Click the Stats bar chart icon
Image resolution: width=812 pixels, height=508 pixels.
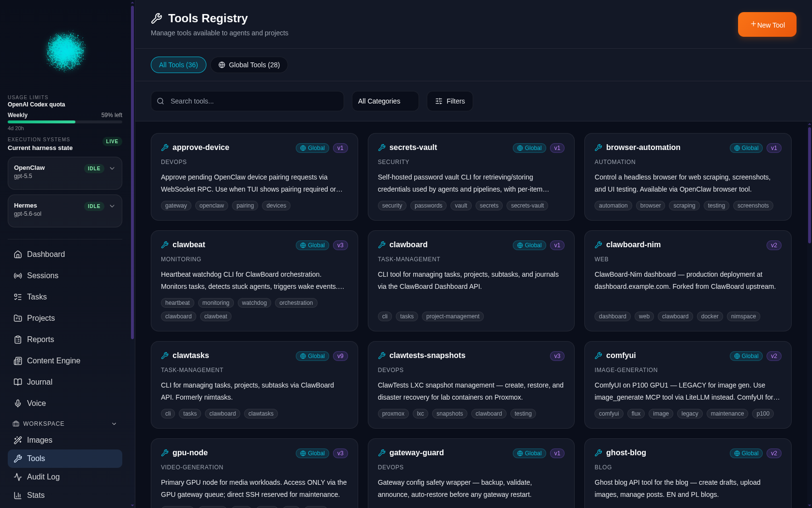coord(18,495)
